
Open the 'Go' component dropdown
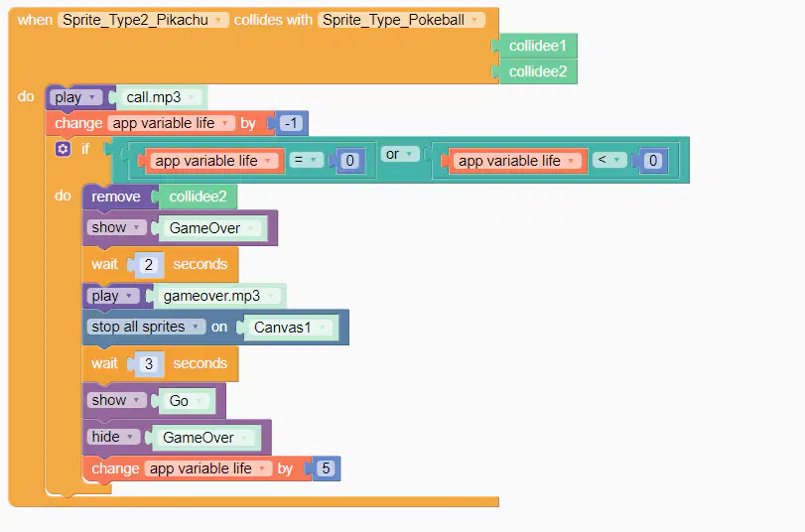186,401
